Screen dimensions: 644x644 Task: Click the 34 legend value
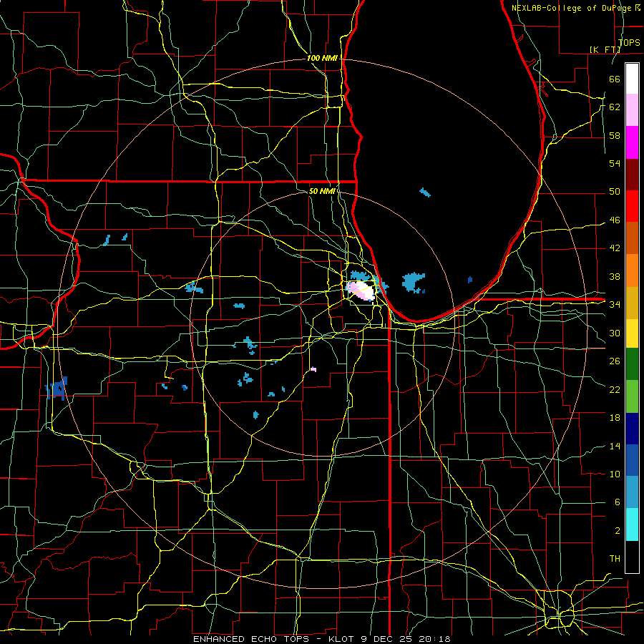point(615,304)
